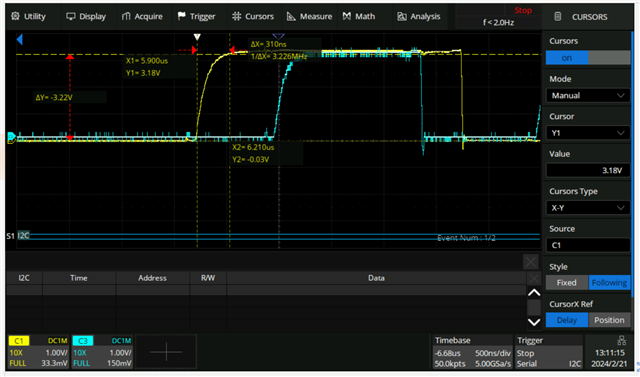This screenshot has width=640, height=377.
Task: Click the C3 cyan channel offset marker
Action: tap(11, 136)
